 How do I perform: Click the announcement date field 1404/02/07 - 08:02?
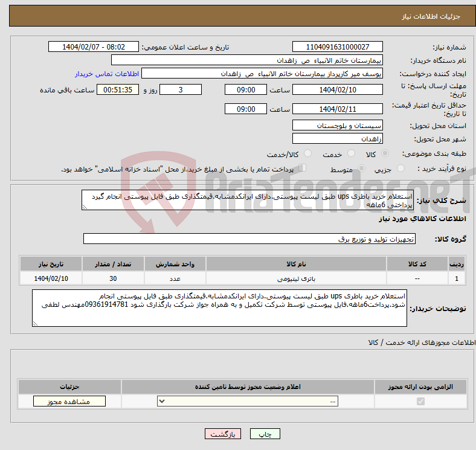94,47
